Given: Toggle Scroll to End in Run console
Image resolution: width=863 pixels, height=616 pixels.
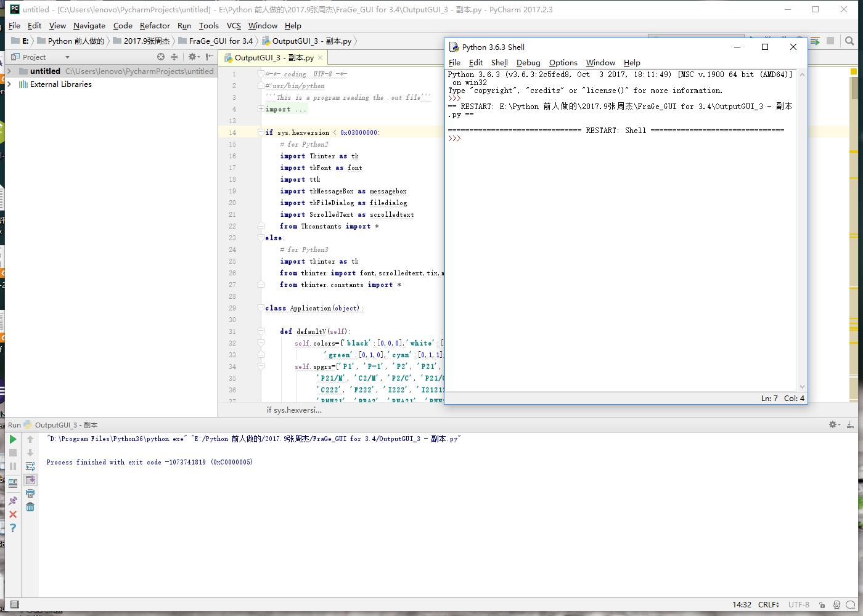Looking at the screenshot, I should click(30, 480).
